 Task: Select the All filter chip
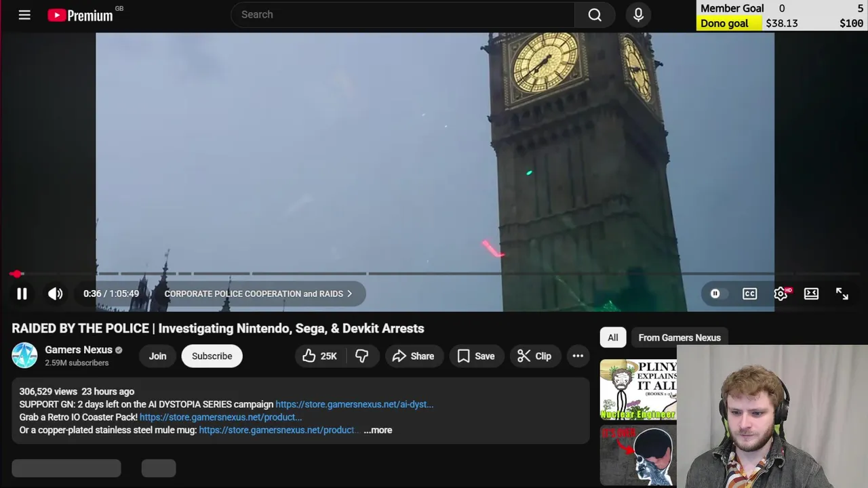612,338
